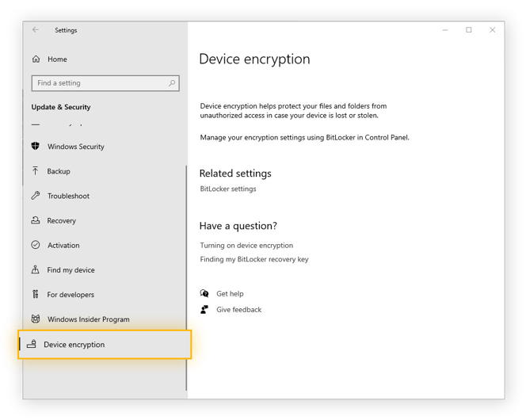Click the Related settings heading

tap(235, 174)
